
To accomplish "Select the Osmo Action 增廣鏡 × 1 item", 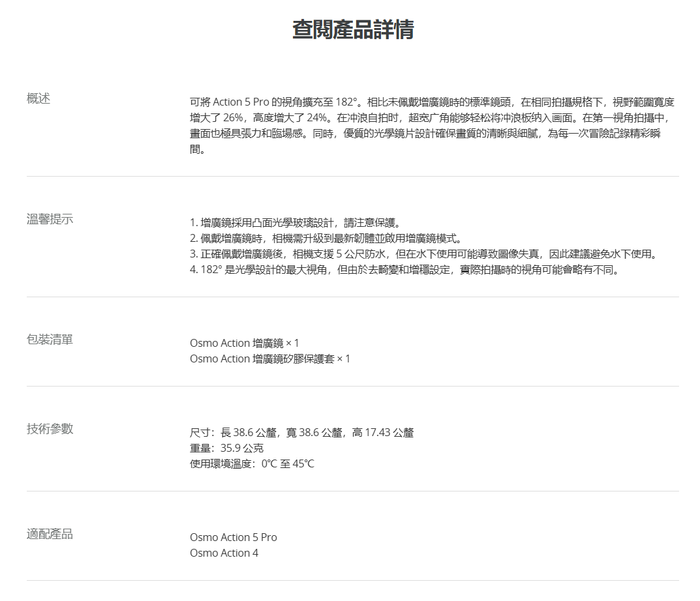I will point(245,344).
